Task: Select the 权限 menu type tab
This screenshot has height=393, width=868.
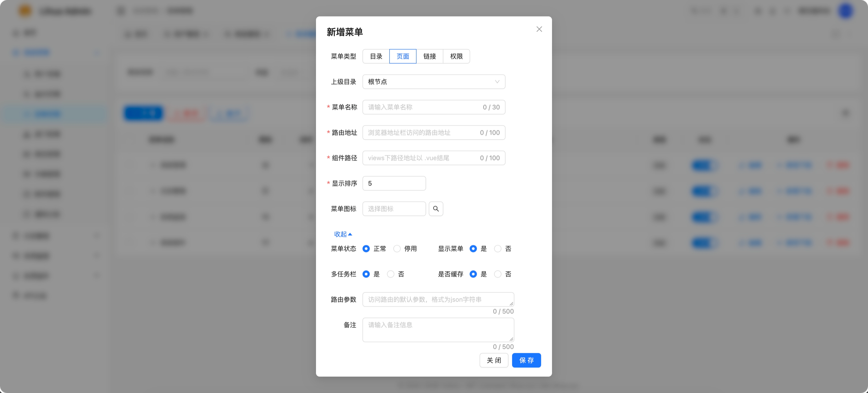Action: [456, 56]
